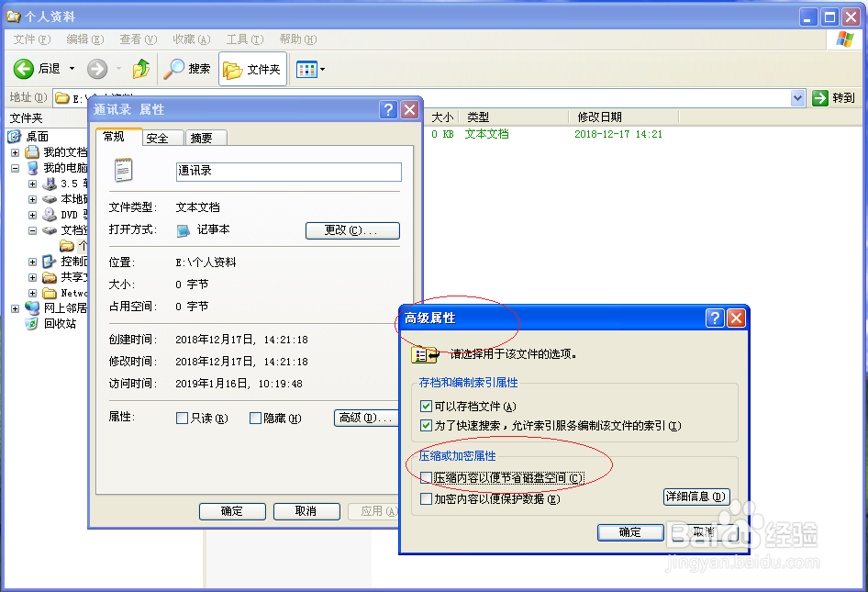This screenshot has height=592, width=868.
Task: Open the 文件 (File) menu
Action: point(32,39)
